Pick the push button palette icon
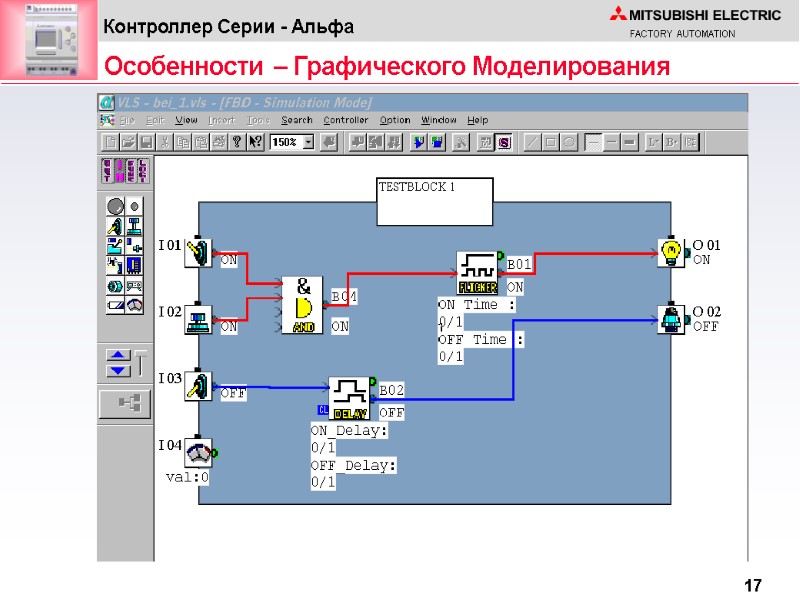 pos(134,226)
